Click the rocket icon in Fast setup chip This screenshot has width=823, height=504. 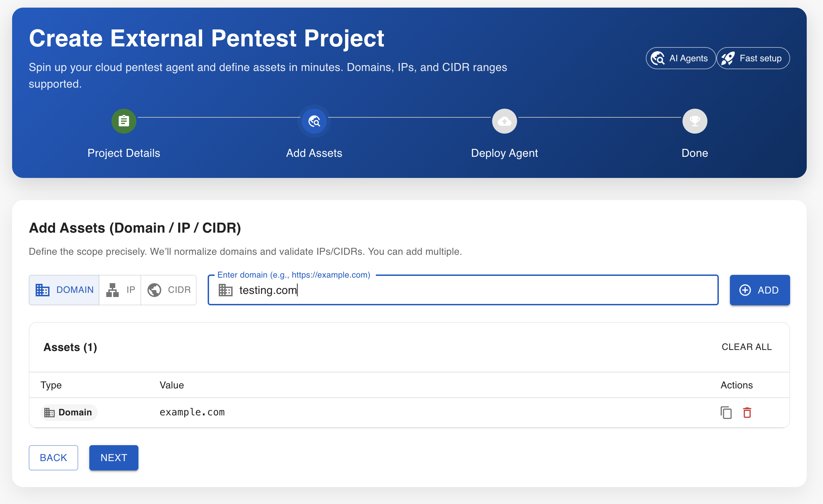(728, 58)
